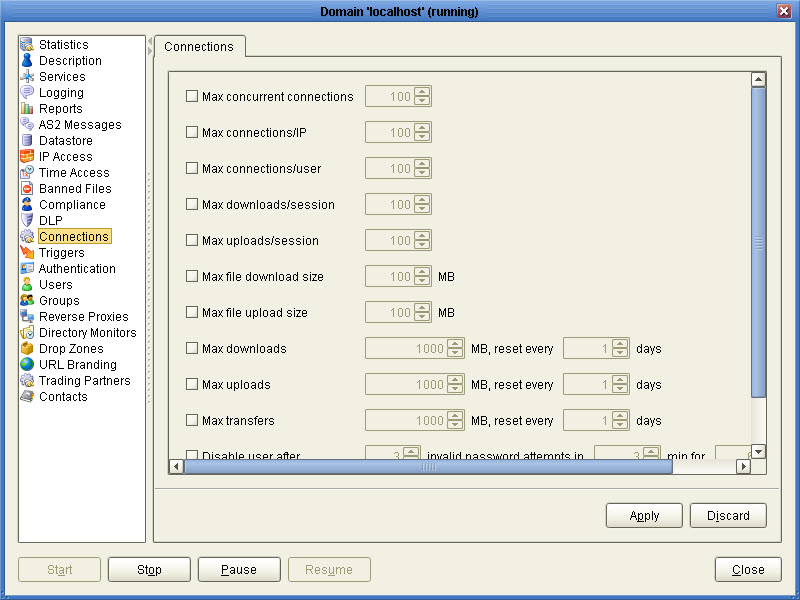Apply the connection settings
Viewport: 800px width, 600px height.
tap(644, 515)
